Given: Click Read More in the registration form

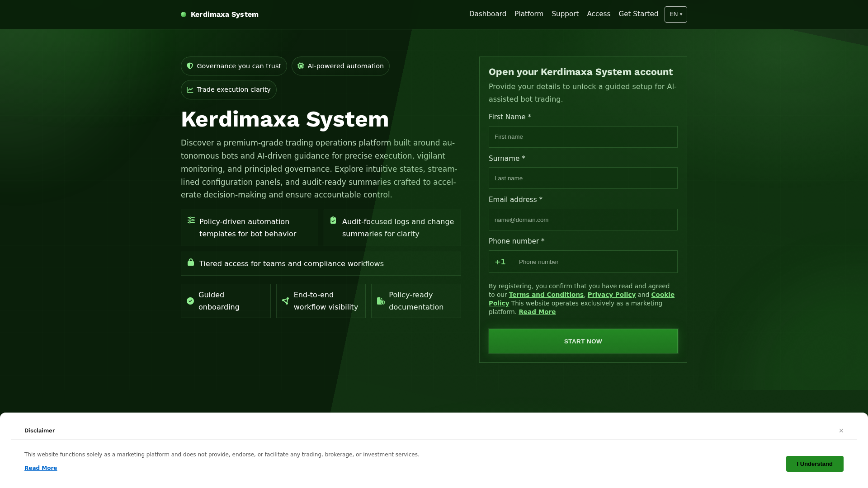Looking at the screenshot, I should 537,312.
